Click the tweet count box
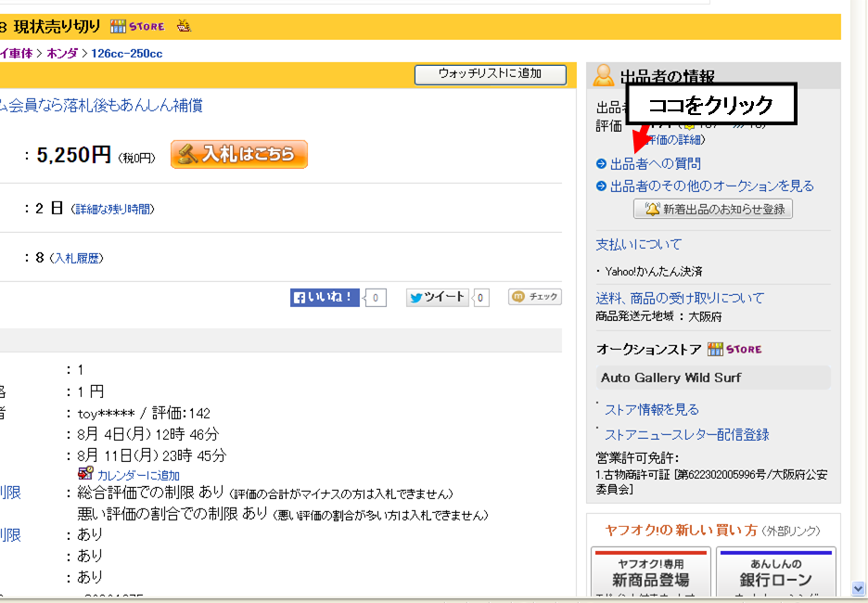The height and width of the screenshot is (603, 868). 480,298
